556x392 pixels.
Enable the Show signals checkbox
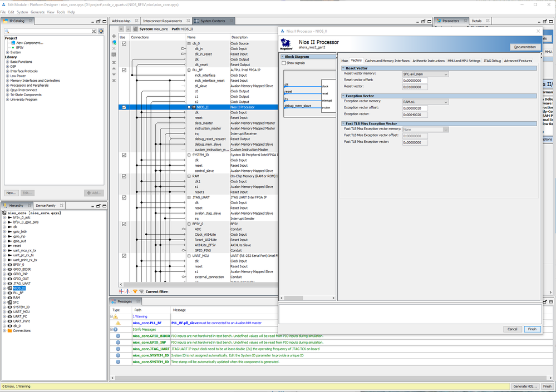pyautogui.click(x=284, y=63)
